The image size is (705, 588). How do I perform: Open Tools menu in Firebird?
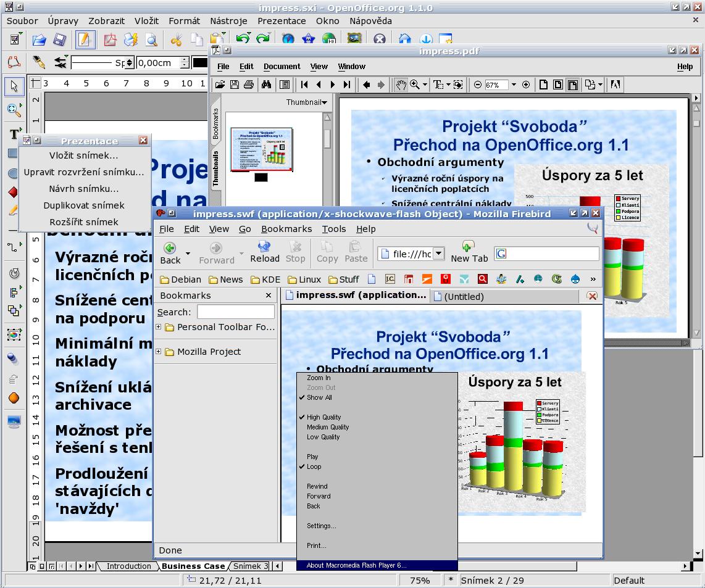pos(334,229)
